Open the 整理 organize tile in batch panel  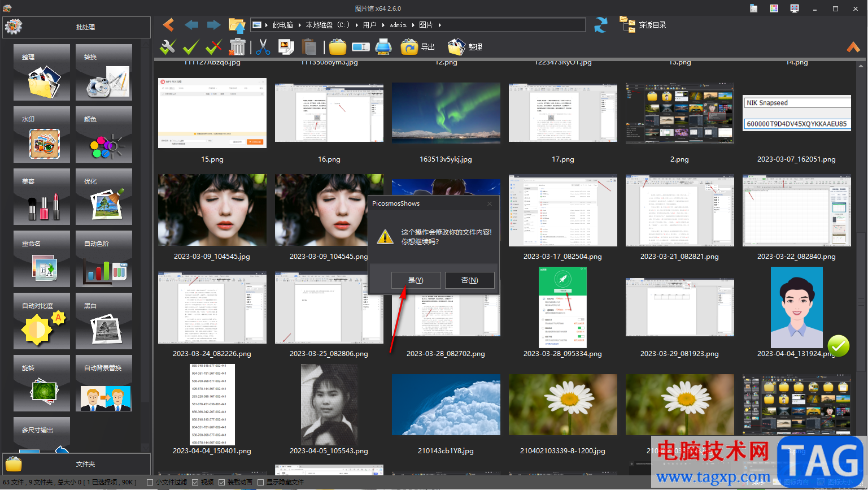(42, 72)
